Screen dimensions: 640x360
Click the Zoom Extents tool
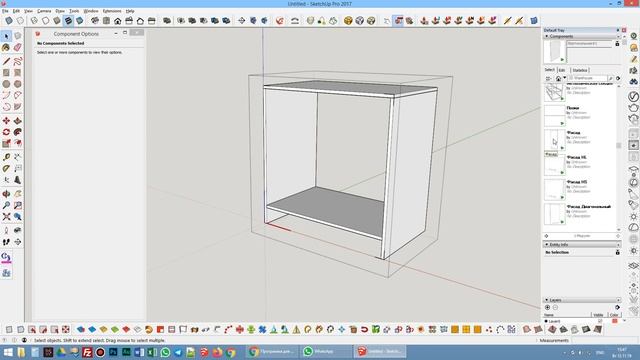coord(6,217)
